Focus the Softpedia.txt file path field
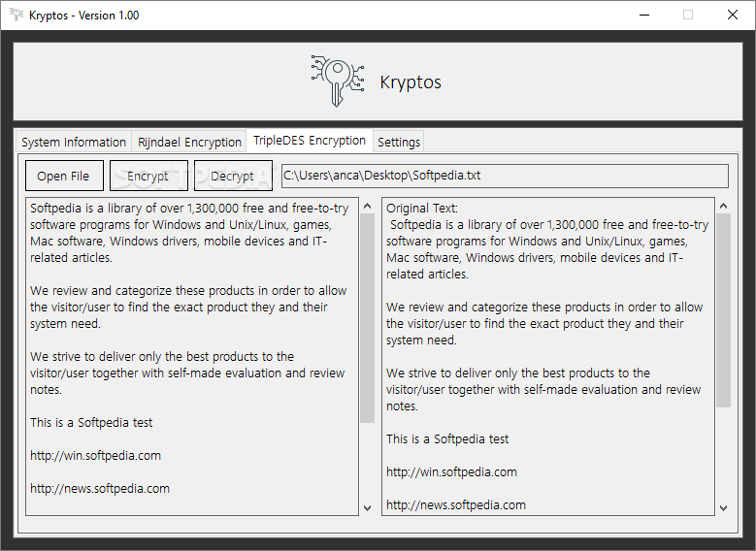The width and height of the screenshot is (756, 551). coord(505,176)
